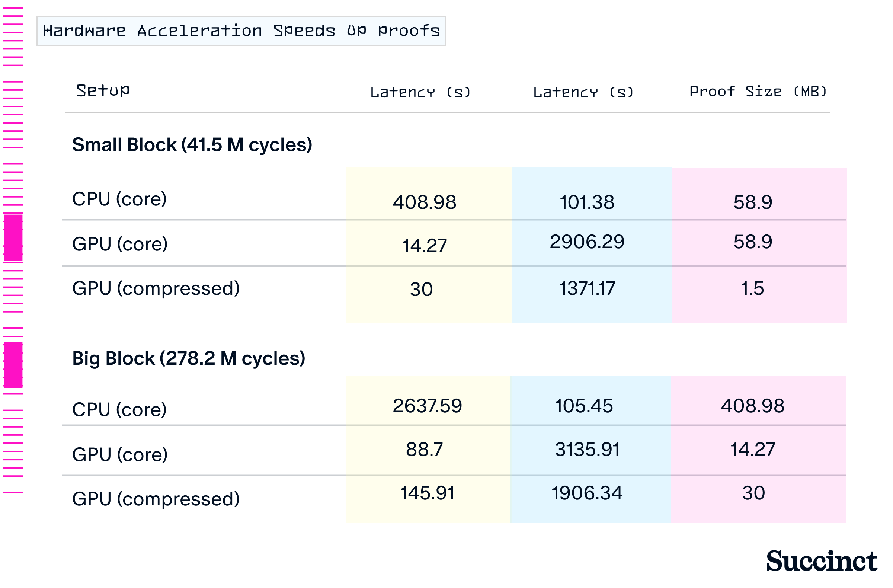The width and height of the screenshot is (893, 588).
Task: Click the 2637.59 latency value
Action: pos(427,406)
